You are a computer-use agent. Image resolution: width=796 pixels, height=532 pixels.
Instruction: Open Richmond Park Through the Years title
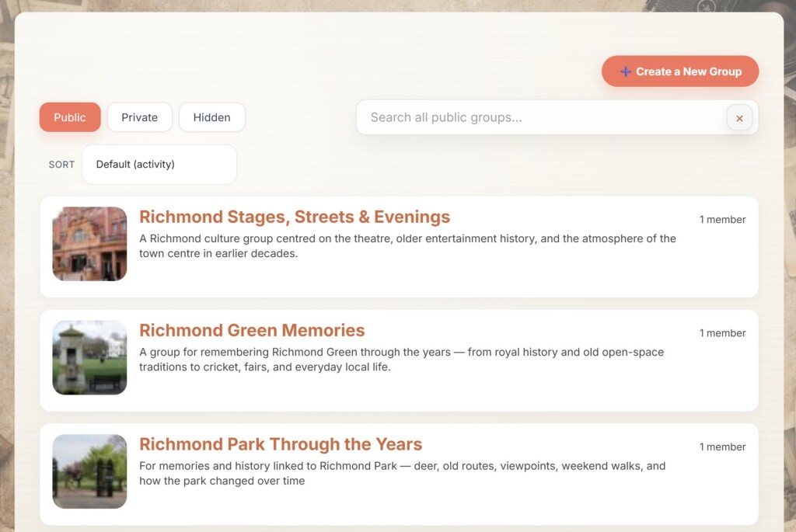click(281, 443)
